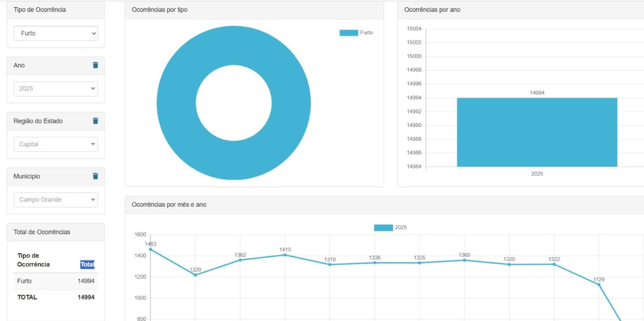Expand the Ano dropdown set to 2025

[x=56, y=89]
